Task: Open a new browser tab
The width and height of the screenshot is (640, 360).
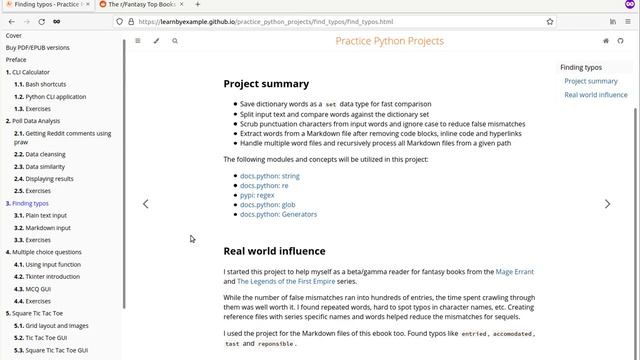Action: pyautogui.click(x=198, y=4)
